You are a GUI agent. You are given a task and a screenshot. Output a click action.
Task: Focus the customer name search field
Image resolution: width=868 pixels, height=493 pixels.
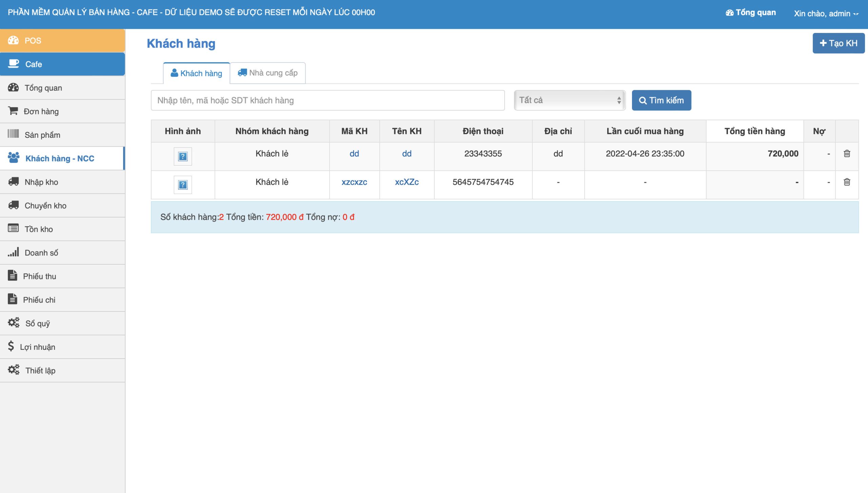click(x=328, y=100)
